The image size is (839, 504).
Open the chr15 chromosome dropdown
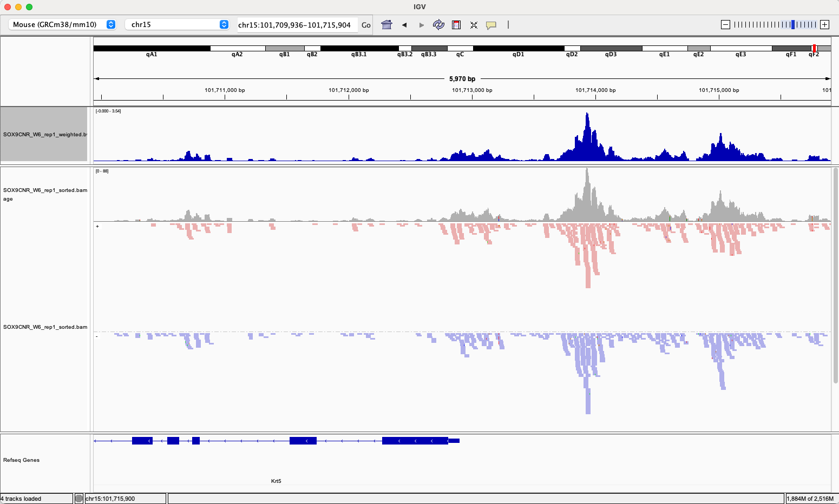click(x=178, y=24)
